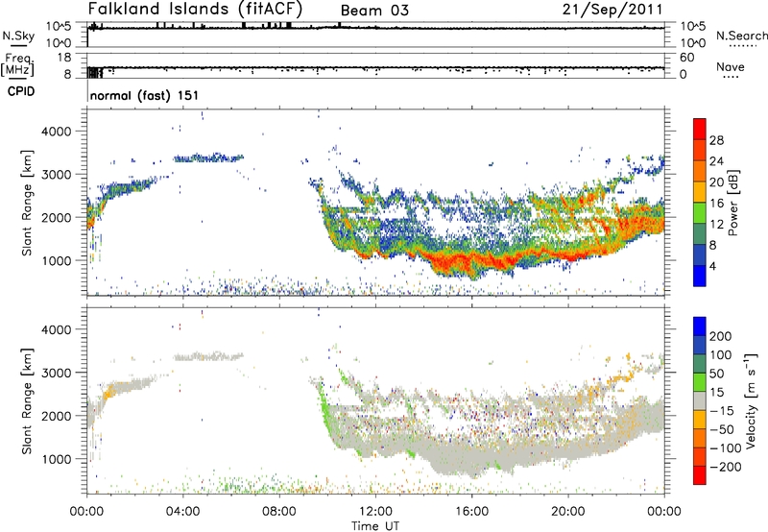Click the '20:00' time tick label
This screenshot has height=532, width=768.
(x=567, y=512)
